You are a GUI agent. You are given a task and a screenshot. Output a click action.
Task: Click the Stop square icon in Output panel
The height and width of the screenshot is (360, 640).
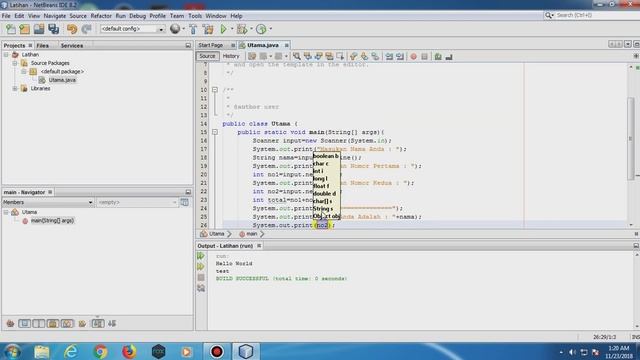(201, 277)
